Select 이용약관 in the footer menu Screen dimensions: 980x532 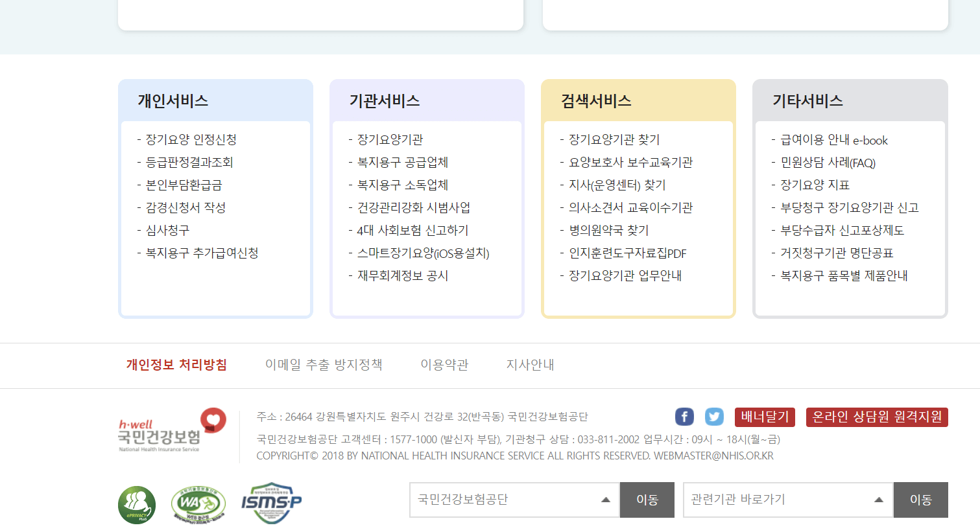click(444, 365)
